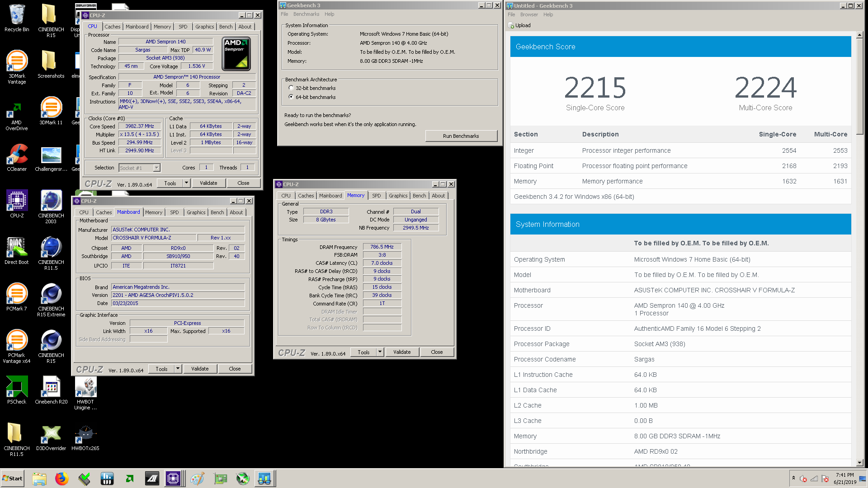
Task: Launch AMD OverDrive from the desktop
Action: coord(17,117)
